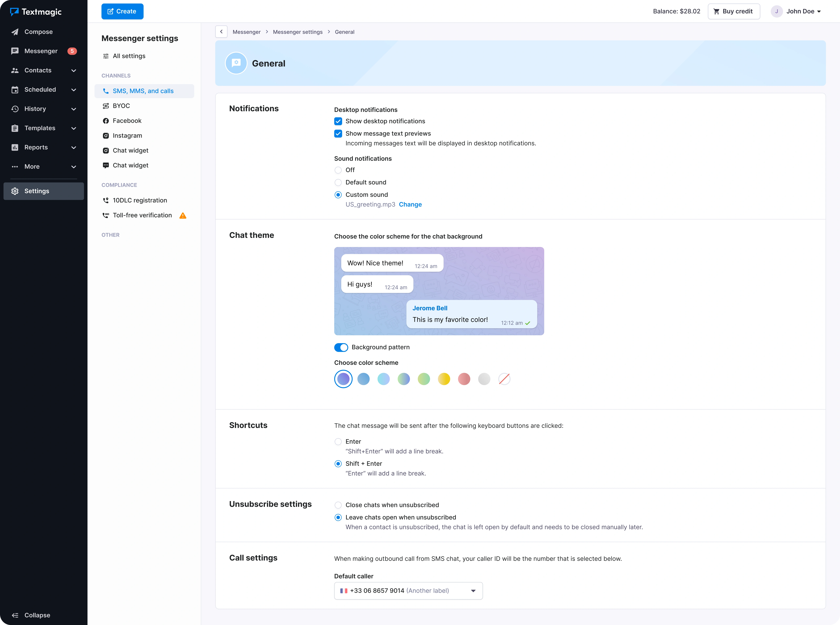Image resolution: width=840 pixels, height=625 pixels.
Task: Open John Doe account menu
Action: pos(796,11)
